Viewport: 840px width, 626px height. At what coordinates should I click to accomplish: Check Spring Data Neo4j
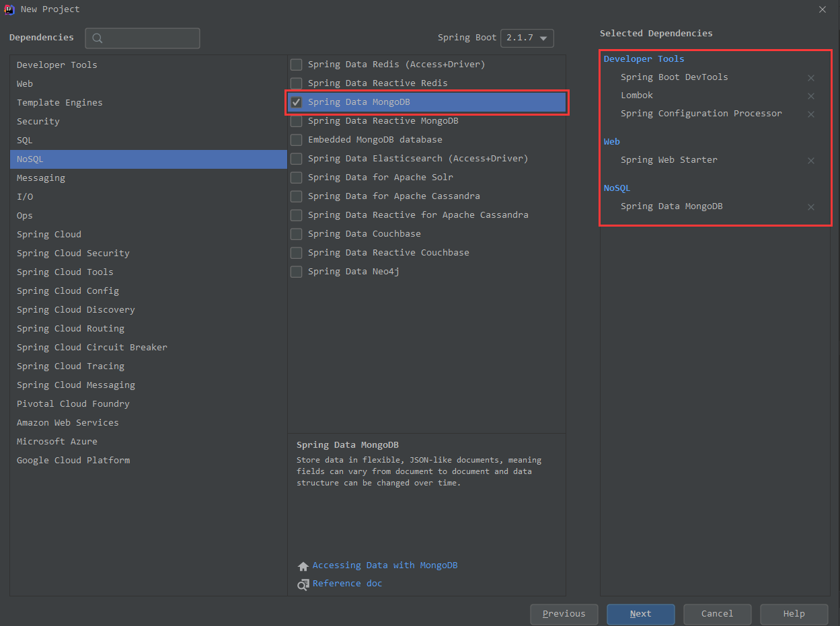pos(296,272)
